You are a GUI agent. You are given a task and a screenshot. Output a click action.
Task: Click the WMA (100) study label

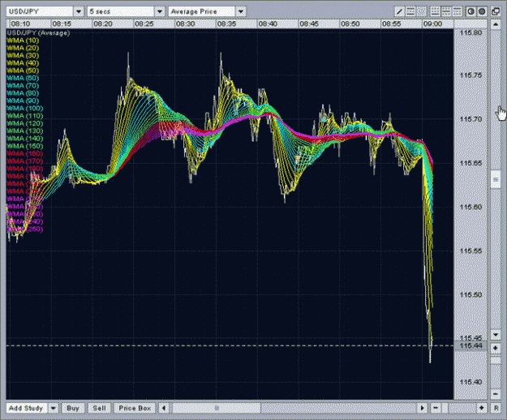[x=24, y=108]
